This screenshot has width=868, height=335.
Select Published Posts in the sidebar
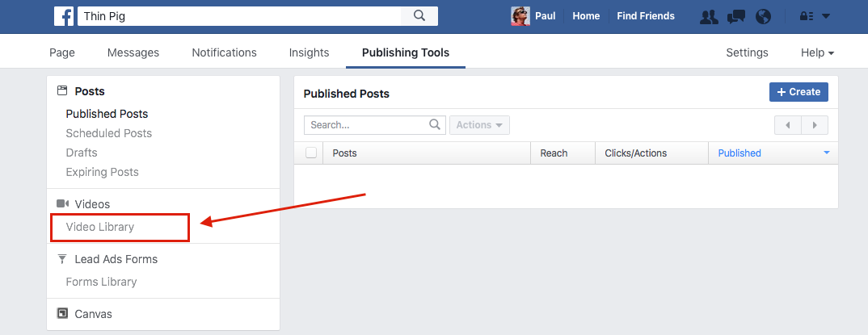107,114
